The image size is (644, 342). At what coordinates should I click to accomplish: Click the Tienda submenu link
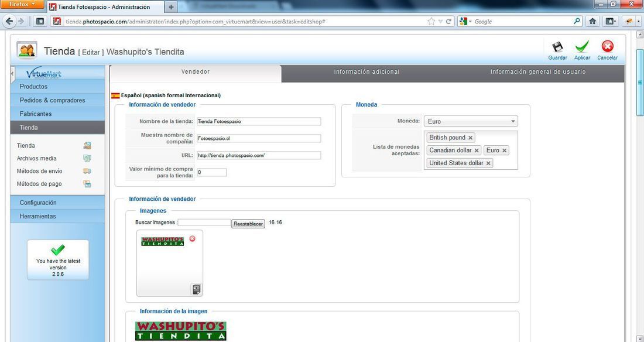[x=26, y=145]
